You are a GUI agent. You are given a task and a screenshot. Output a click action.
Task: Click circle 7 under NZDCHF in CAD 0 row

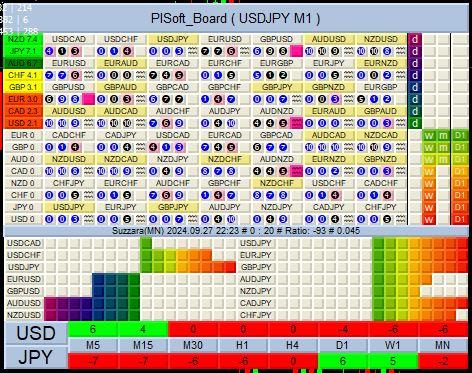218,171
